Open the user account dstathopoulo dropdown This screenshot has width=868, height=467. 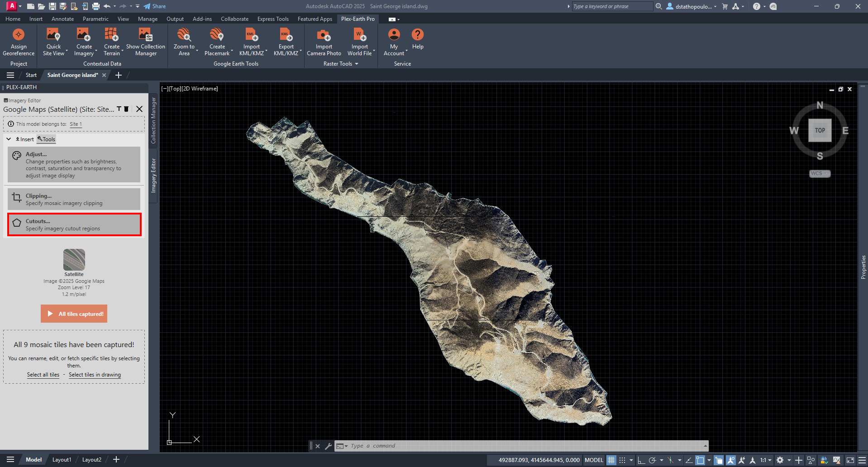[692, 6]
